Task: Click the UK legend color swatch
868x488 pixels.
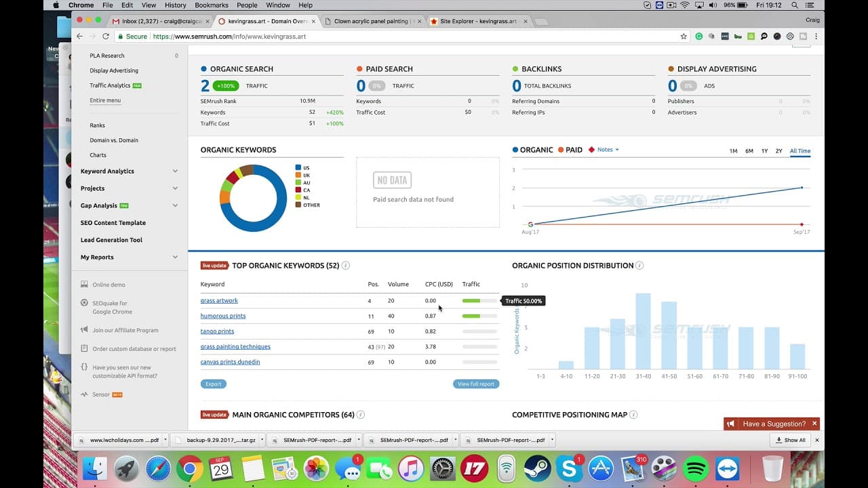Action: 298,175
